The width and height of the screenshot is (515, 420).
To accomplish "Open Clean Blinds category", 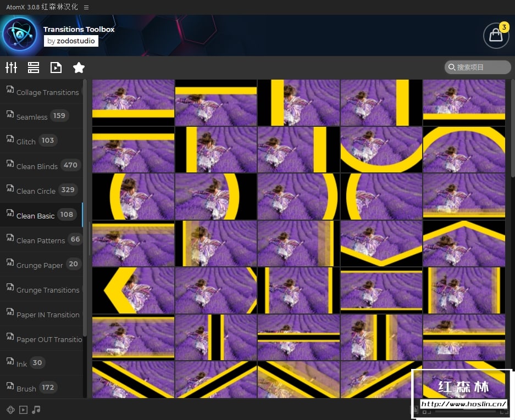I will point(41,165).
